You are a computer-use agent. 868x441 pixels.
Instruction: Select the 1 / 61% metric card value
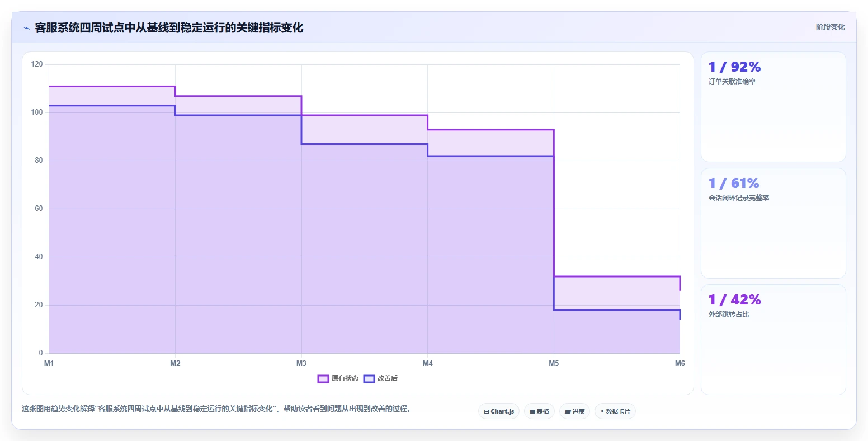coord(734,183)
